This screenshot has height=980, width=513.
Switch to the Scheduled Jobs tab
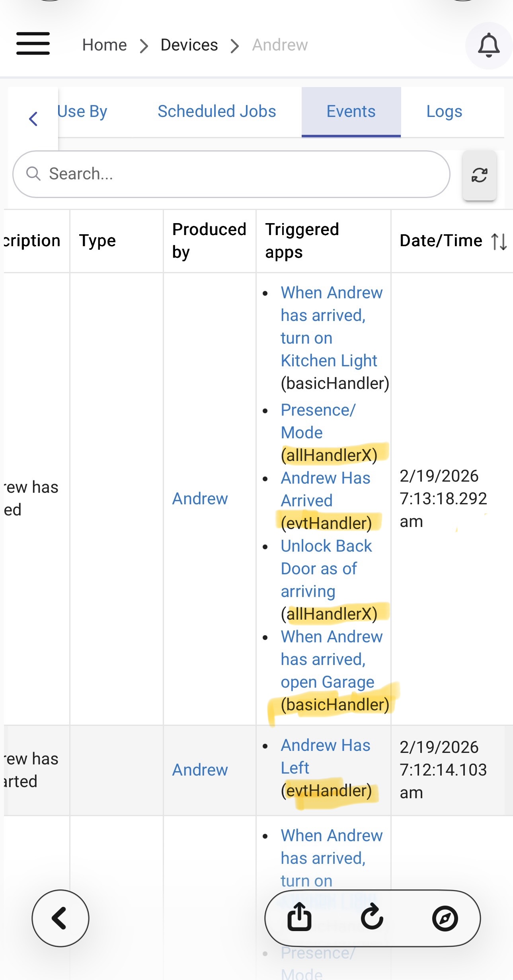point(217,111)
